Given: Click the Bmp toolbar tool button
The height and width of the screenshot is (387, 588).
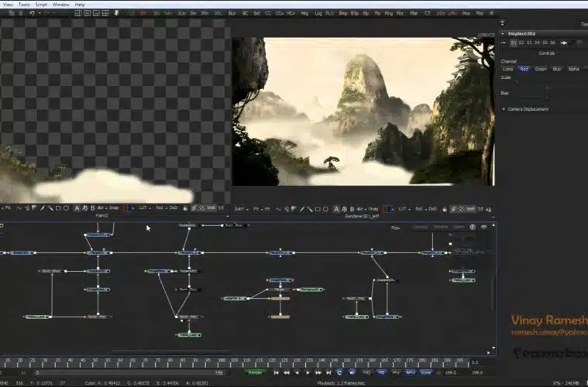Looking at the screenshot, I should [342, 15].
